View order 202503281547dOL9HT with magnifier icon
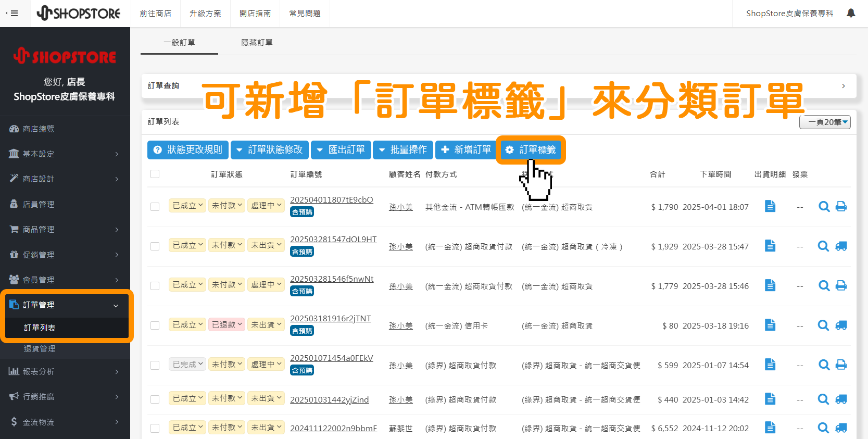 coord(824,246)
